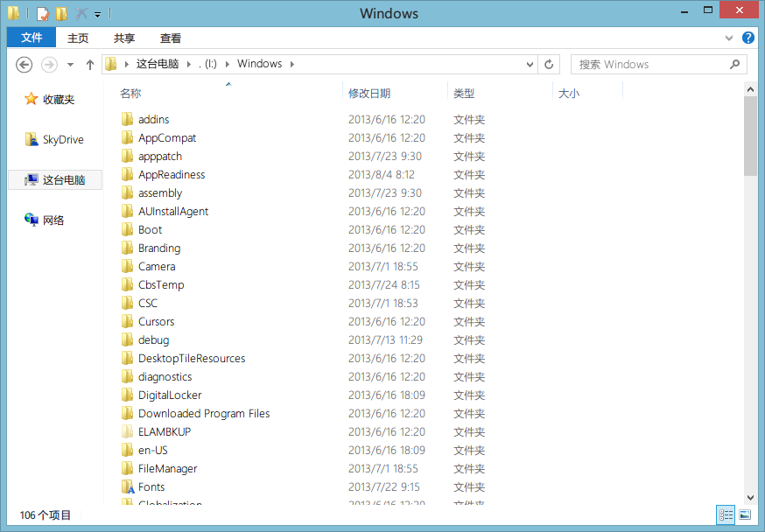The width and height of the screenshot is (765, 532).
Task: Open Properties from the Quick Access Toolbar
Action: pyautogui.click(x=41, y=13)
